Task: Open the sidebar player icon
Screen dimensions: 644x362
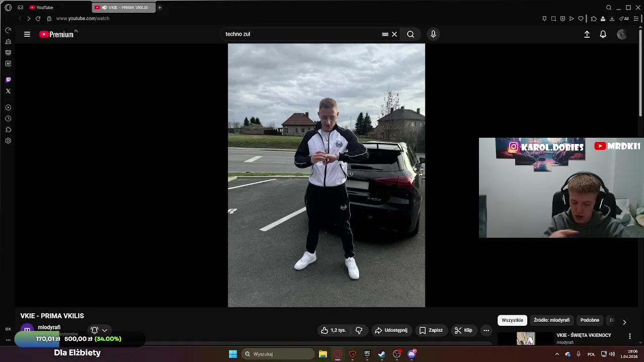Action: point(8,108)
